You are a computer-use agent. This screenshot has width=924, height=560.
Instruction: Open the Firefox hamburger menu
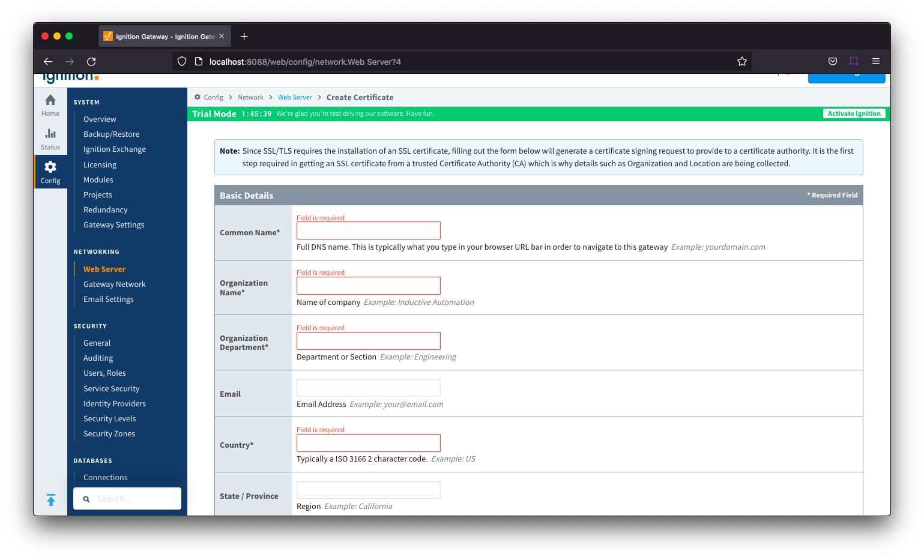point(876,61)
